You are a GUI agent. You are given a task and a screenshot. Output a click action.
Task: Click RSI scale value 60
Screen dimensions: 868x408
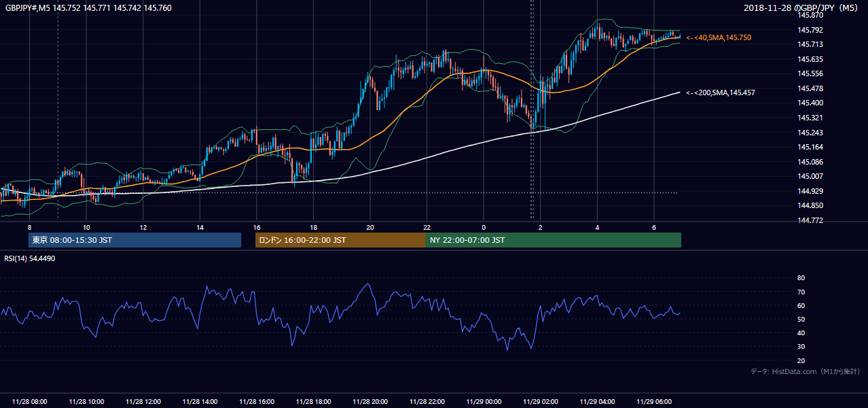click(x=801, y=305)
